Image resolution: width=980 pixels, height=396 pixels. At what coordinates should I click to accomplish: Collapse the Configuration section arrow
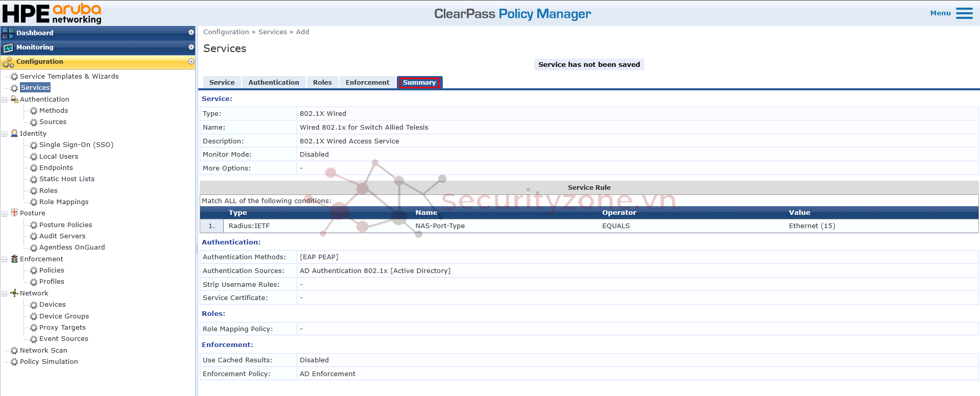pos(192,61)
